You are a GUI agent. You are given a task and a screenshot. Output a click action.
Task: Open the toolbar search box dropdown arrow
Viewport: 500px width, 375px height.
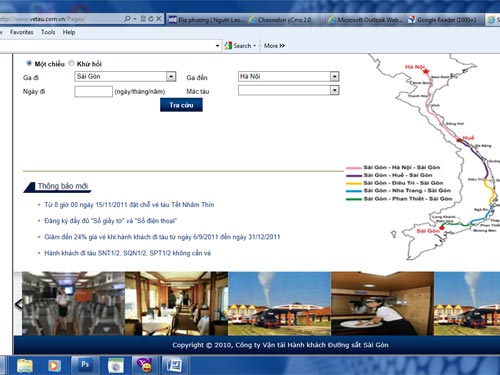pos(217,46)
